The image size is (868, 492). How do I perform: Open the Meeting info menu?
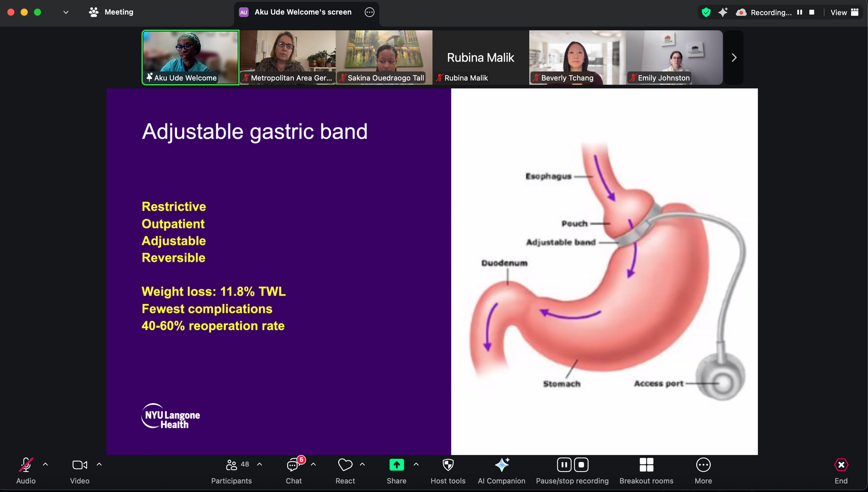111,12
